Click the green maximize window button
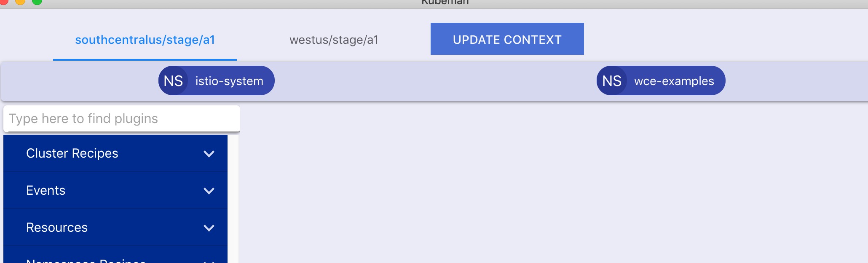Image resolution: width=868 pixels, height=263 pixels. [37, 2]
